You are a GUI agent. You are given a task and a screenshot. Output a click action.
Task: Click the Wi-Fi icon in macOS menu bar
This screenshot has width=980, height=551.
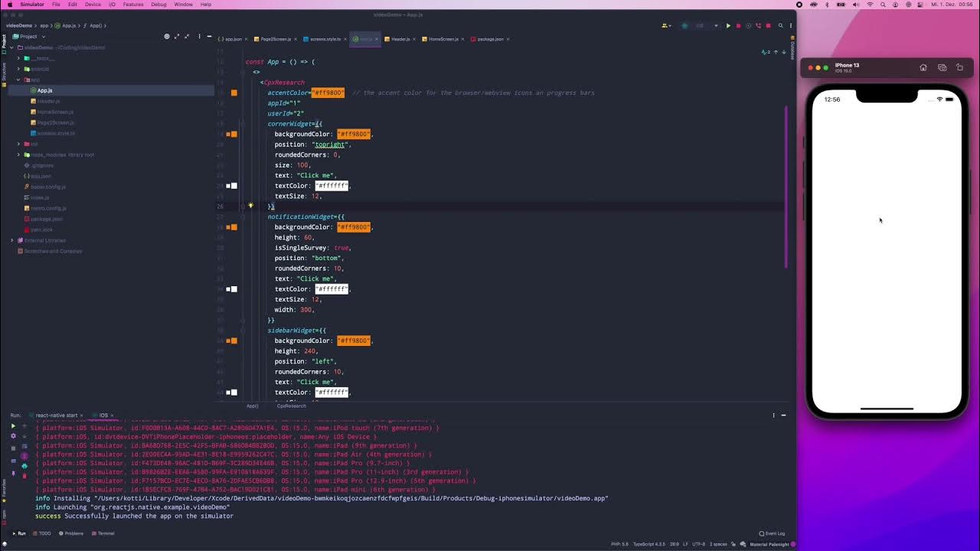pos(870,5)
